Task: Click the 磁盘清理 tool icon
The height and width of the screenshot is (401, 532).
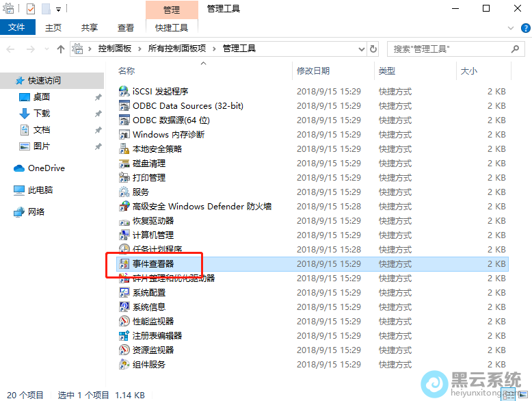Action: click(x=124, y=164)
